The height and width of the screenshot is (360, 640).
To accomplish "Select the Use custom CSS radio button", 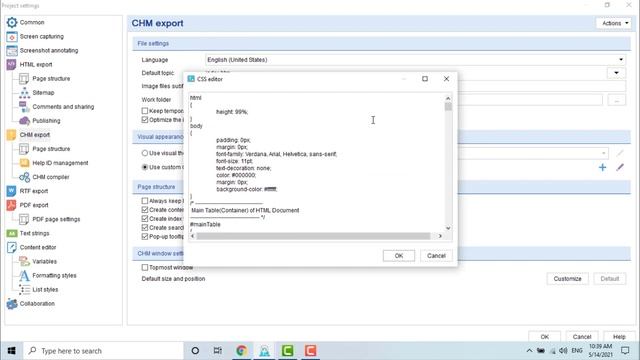I will pos(145,167).
